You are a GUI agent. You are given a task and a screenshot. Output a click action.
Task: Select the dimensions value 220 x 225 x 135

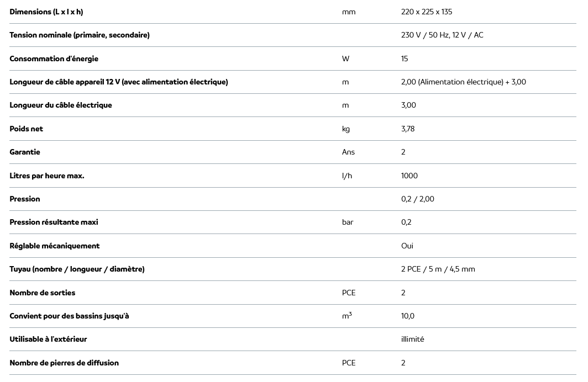tap(427, 12)
